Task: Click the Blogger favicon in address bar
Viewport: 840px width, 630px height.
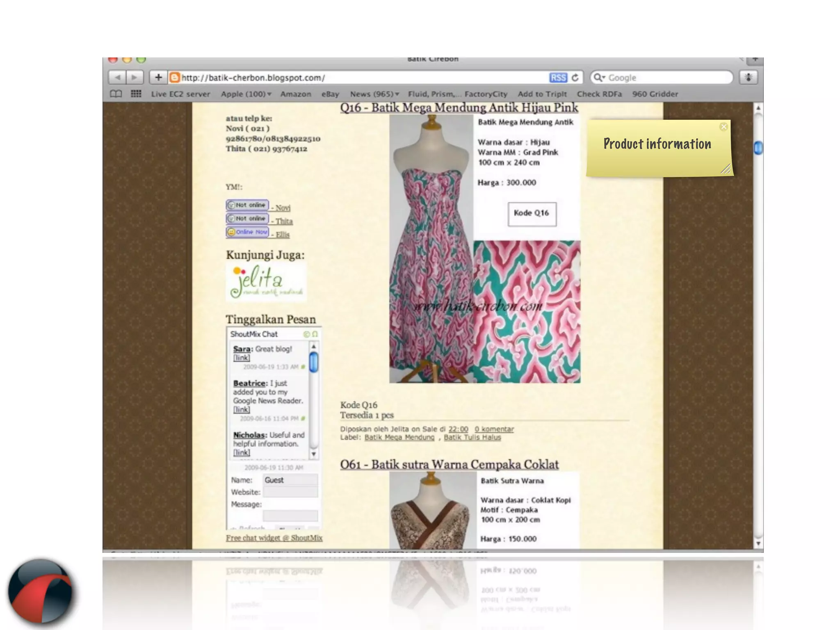Action: (x=175, y=78)
